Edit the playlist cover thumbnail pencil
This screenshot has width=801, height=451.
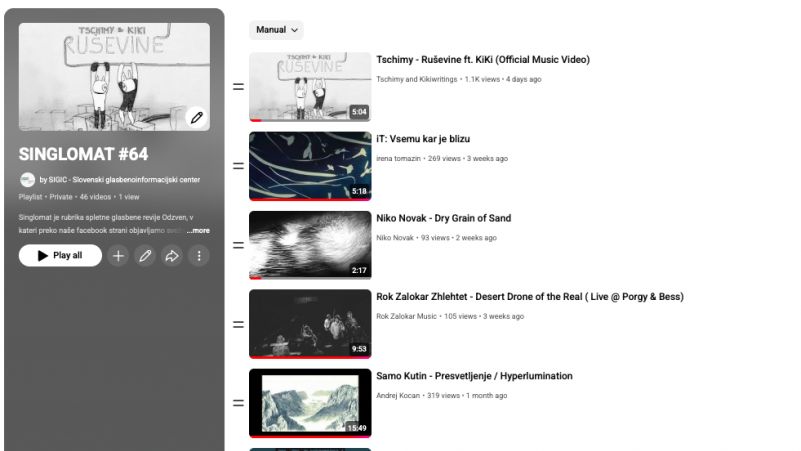click(x=197, y=117)
